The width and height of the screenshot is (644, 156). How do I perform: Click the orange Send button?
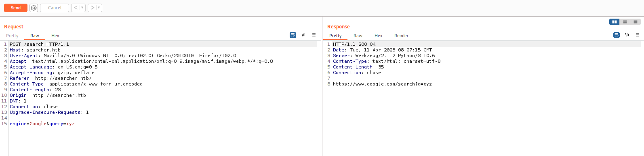pyautogui.click(x=16, y=8)
